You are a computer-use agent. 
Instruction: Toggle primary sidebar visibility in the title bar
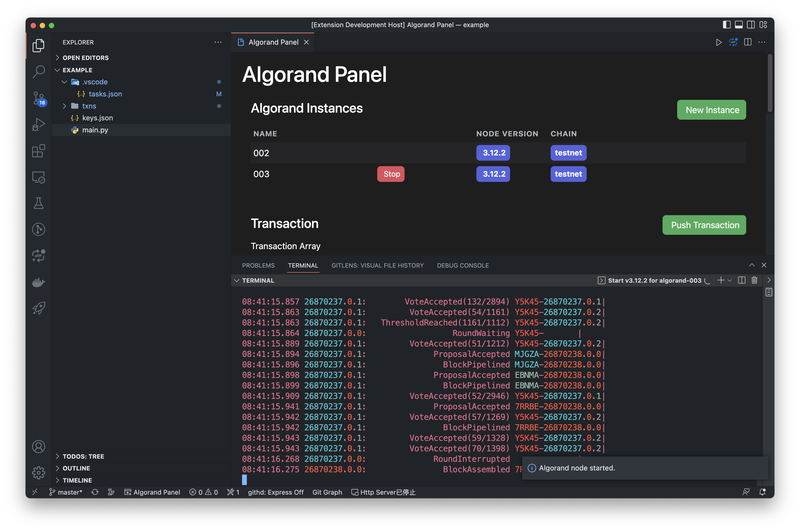tap(726, 25)
